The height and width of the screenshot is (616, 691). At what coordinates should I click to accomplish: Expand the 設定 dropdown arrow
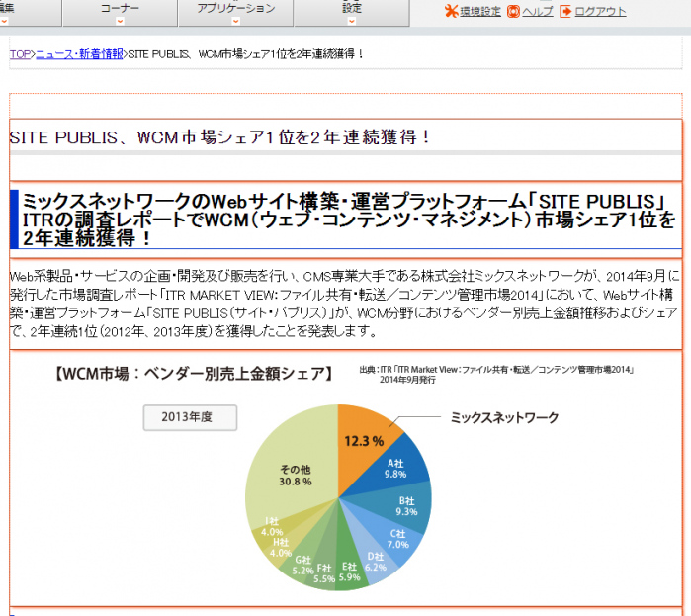(x=352, y=21)
